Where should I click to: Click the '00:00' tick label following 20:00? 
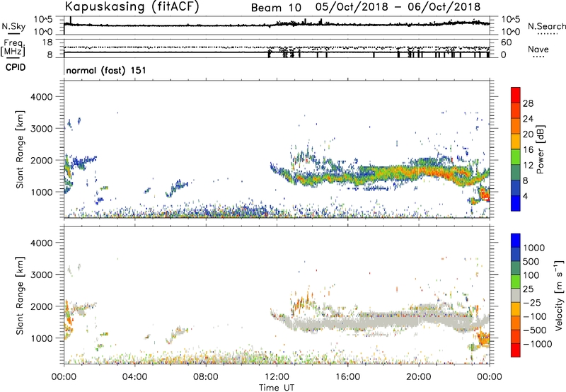click(x=490, y=377)
